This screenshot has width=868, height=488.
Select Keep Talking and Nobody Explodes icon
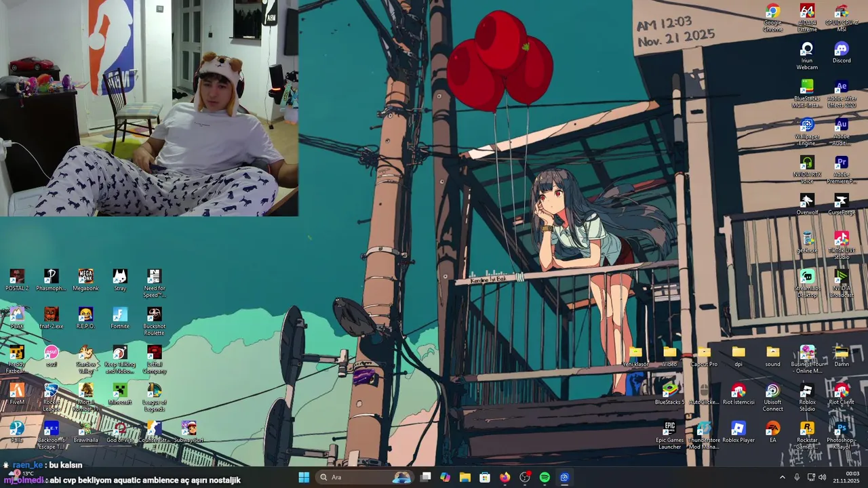(x=120, y=359)
